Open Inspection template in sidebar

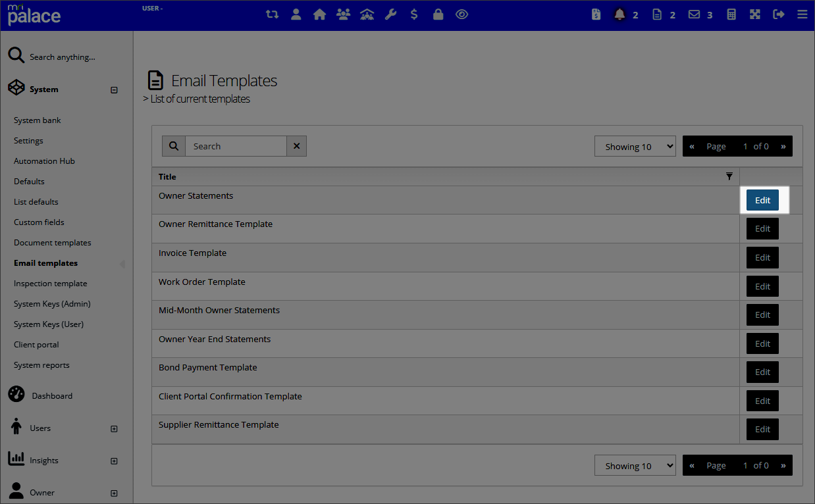[x=51, y=284]
